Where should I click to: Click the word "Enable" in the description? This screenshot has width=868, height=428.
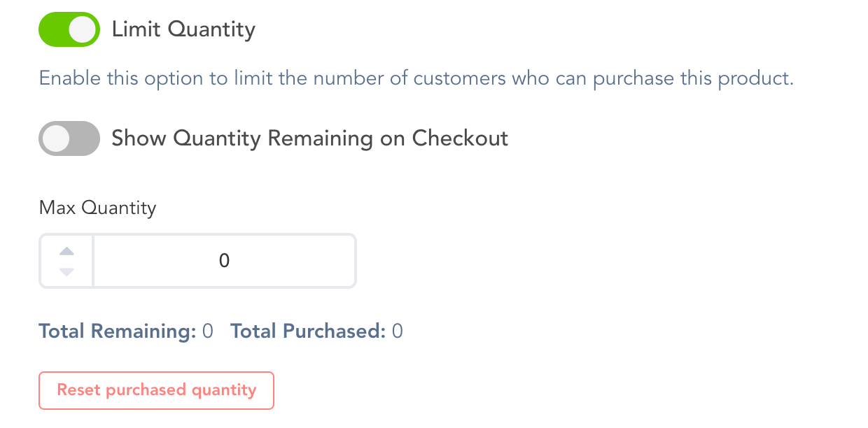[x=69, y=78]
